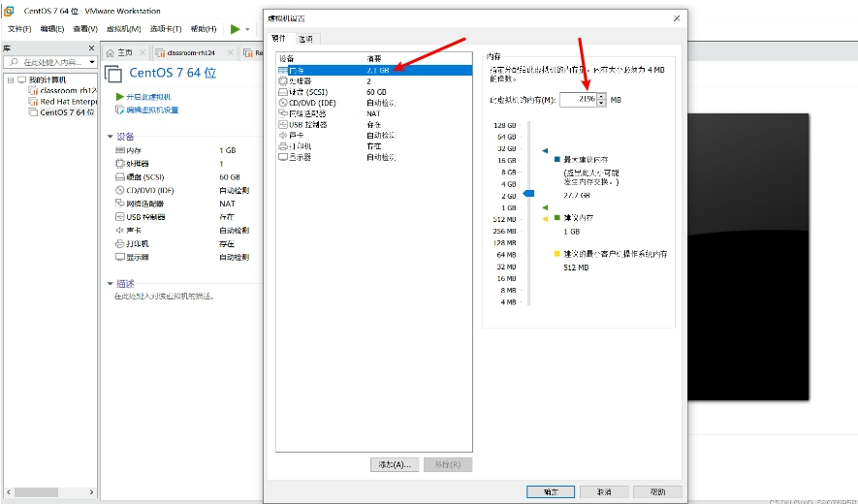The width and height of the screenshot is (858, 504).
Task: Select the 声卡 sound card row in hardware list
Action: (x=374, y=135)
